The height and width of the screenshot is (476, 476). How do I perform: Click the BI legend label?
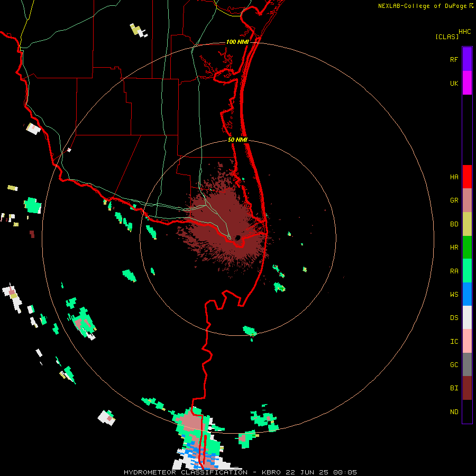454,388
